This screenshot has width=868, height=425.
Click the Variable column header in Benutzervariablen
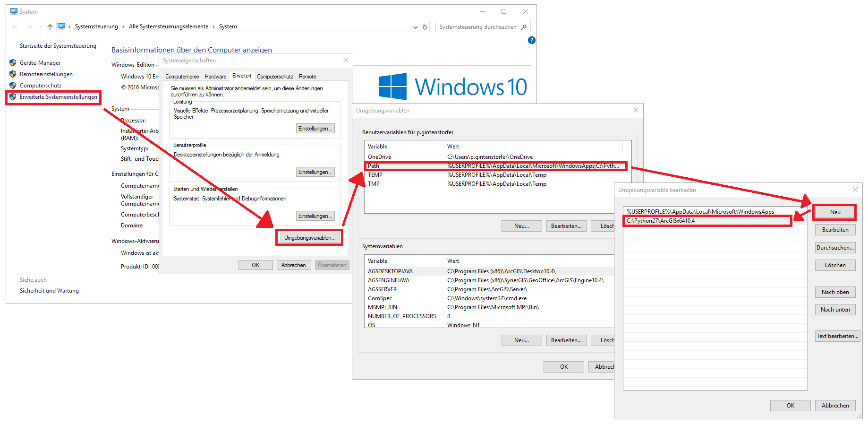[x=404, y=147]
